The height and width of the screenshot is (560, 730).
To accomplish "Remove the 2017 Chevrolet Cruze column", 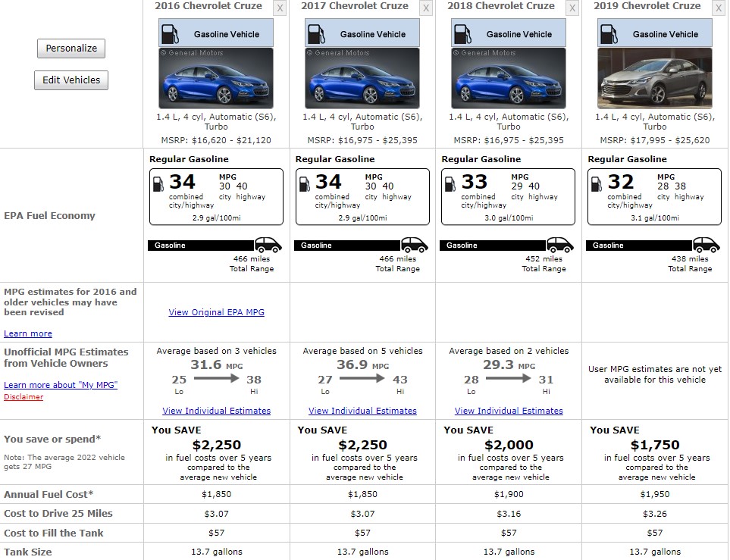I will coord(426,8).
